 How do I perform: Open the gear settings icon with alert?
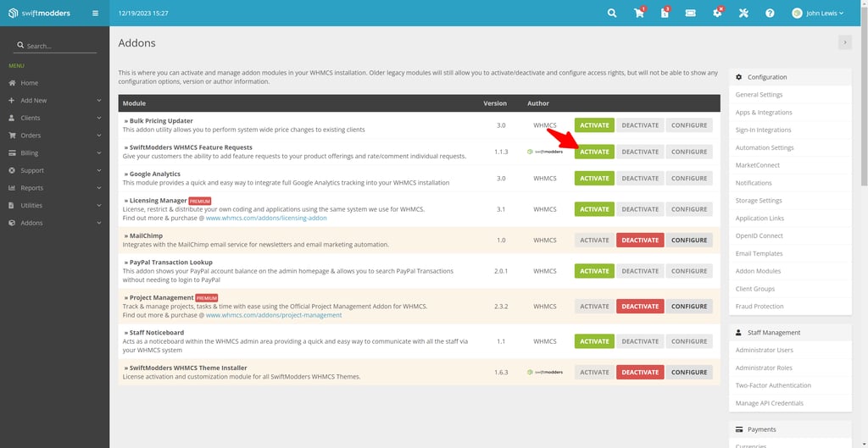717,14
